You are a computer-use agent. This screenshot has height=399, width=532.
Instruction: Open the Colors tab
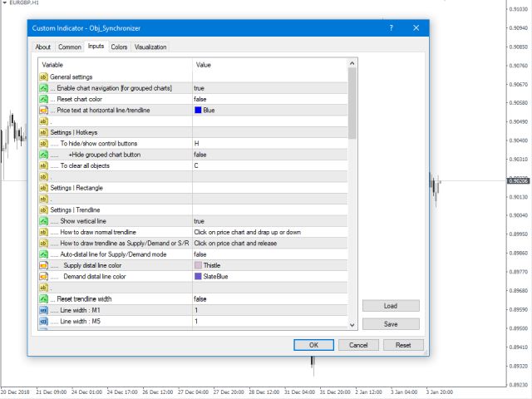[119, 47]
